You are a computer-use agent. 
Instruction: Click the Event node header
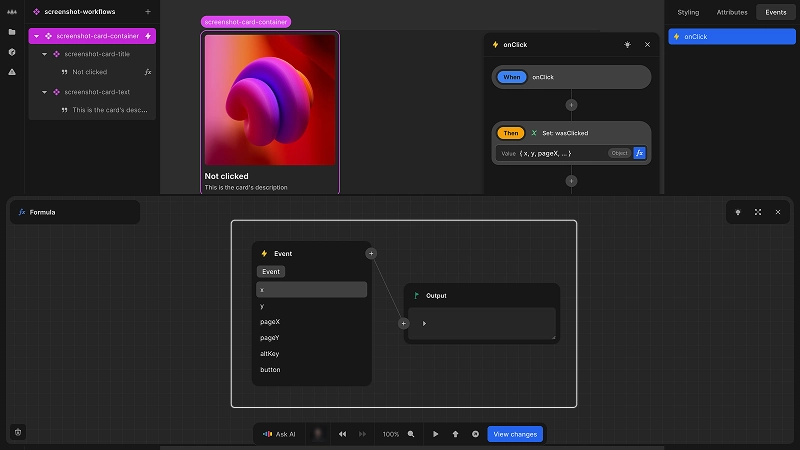[311, 254]
